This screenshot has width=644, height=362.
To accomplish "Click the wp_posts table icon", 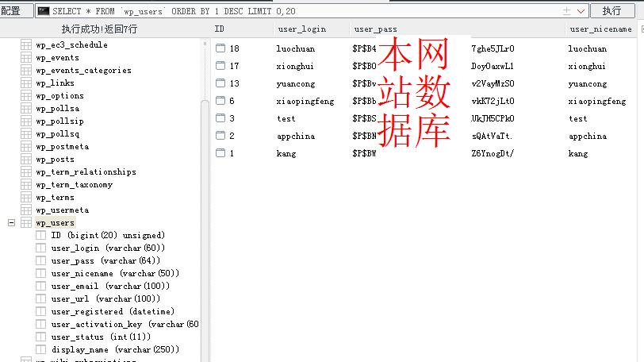I will 26,160.
